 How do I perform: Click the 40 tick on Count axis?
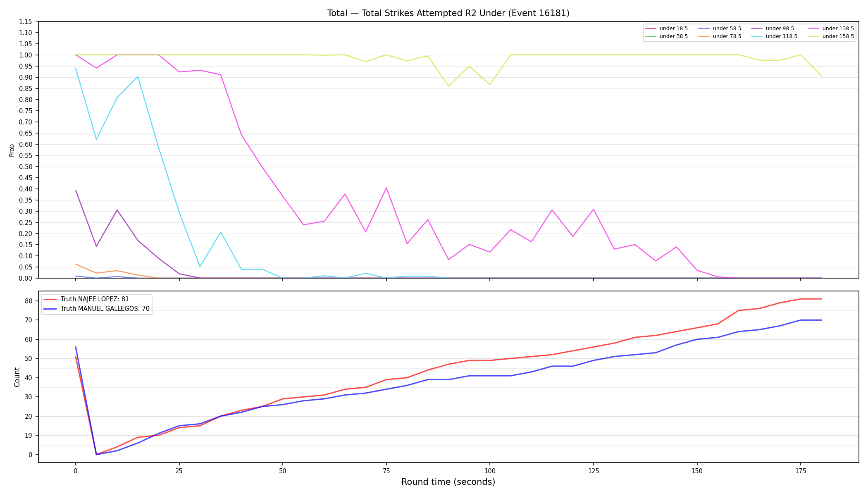pos(29,378)
